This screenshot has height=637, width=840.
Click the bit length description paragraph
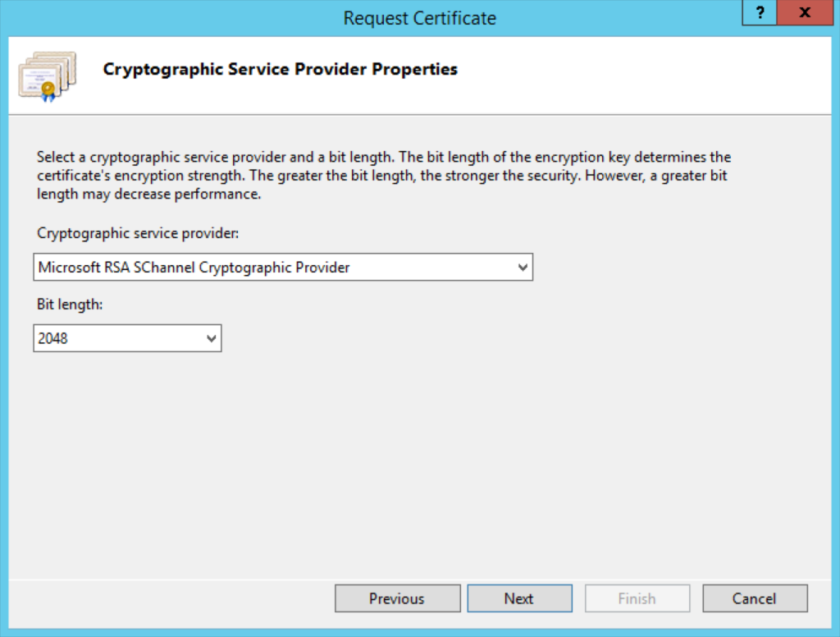point(382,175)
